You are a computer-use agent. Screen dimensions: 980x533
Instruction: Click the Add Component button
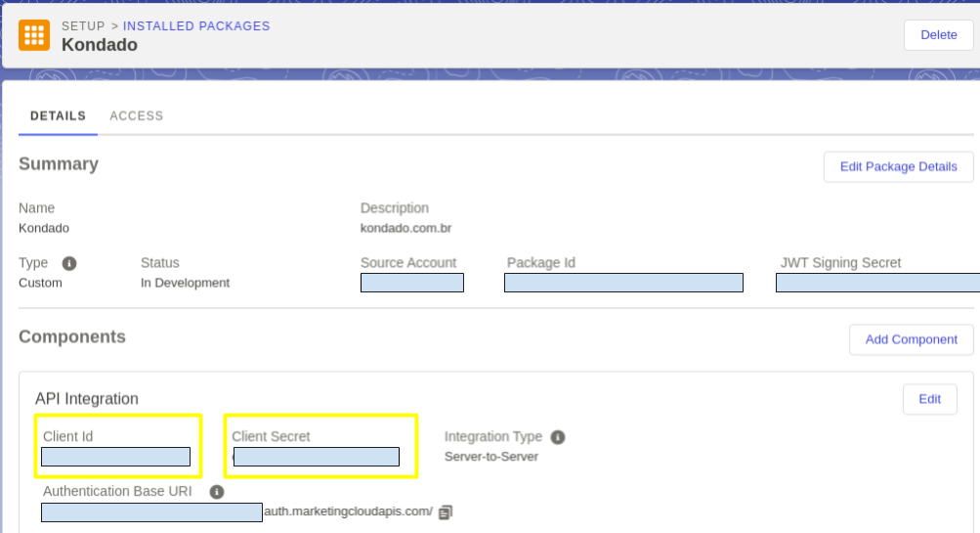911,339
